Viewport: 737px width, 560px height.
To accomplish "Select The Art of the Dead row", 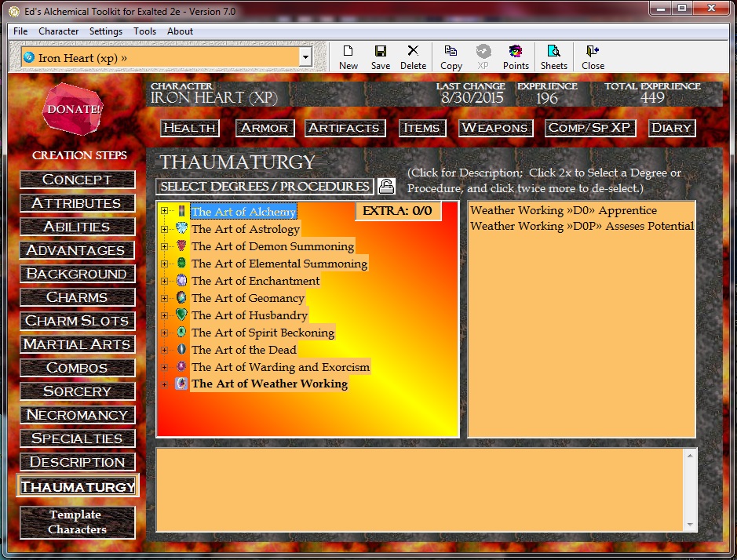I will [x=243, y=350].
